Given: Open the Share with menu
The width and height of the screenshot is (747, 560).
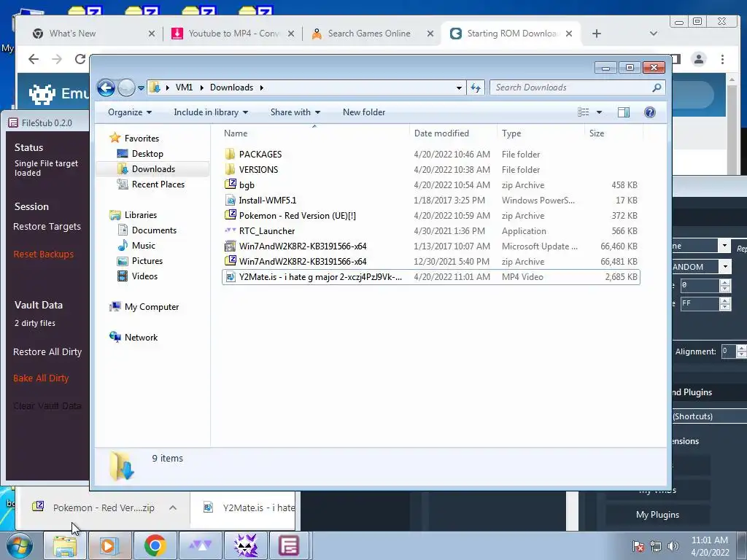Looking at the screenshot, I should point(295,112).
